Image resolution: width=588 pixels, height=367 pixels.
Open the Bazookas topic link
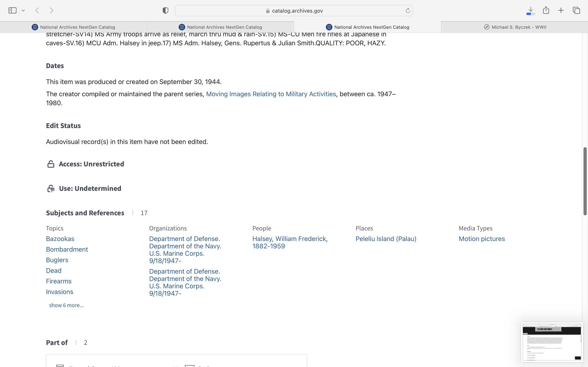(x=60, y=239)
